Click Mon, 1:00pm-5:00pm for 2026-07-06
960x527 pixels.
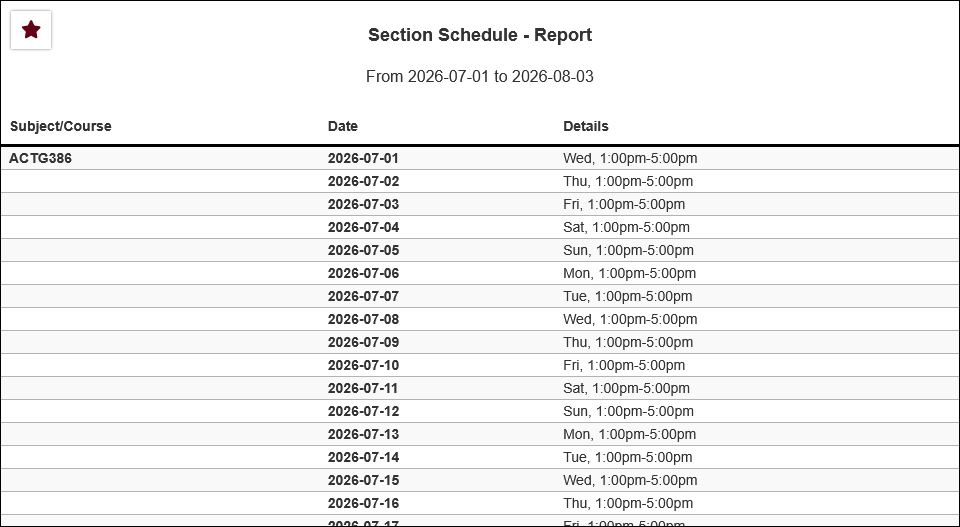coord(629,273)
